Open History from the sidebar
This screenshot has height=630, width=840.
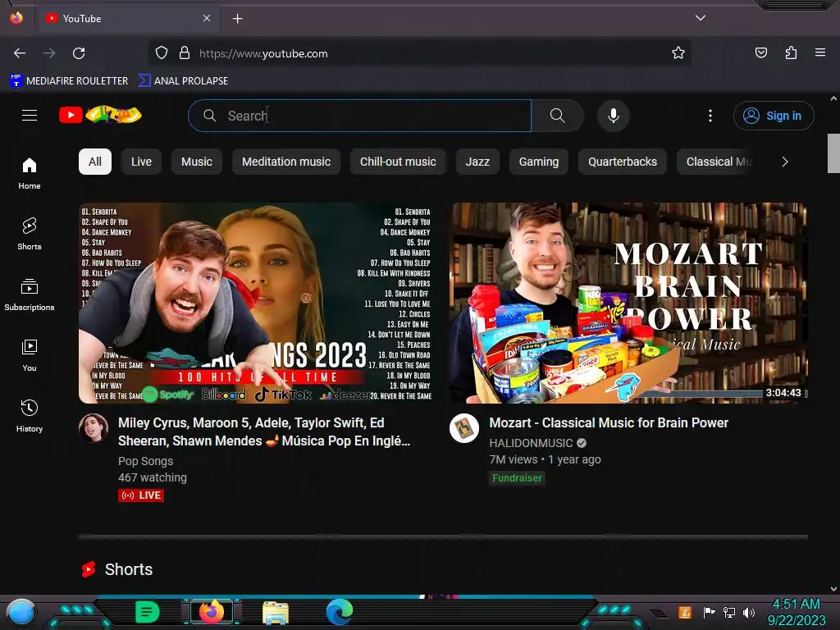tap(30, 416)
